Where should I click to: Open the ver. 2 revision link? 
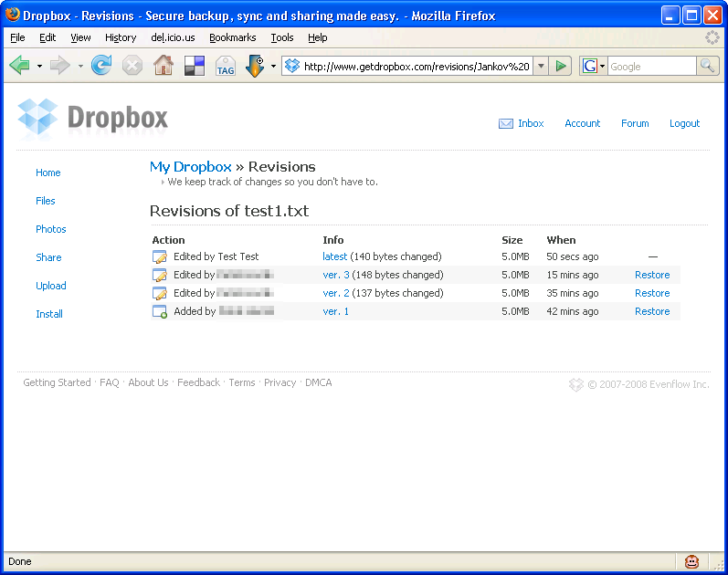click(336, 293)
